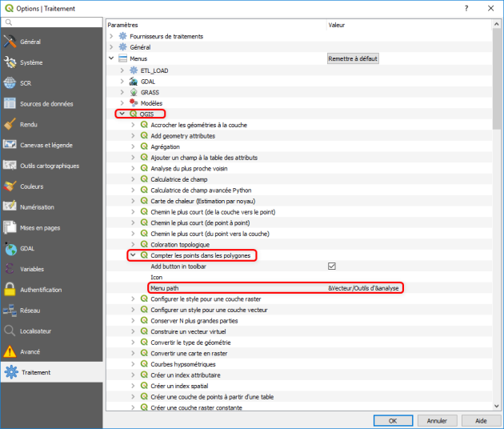Expand Fournisseurs de traitements node

[x=111, y=36]
